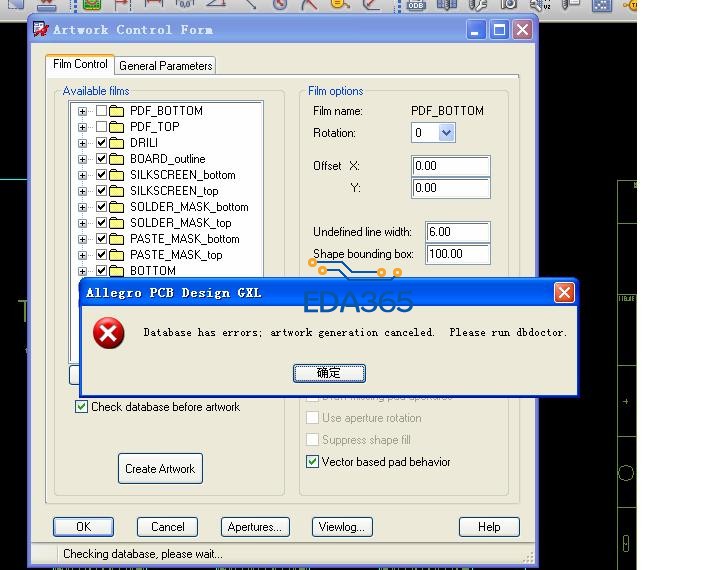This screenshot has width=720, height=570.
Task: Open the Rotation dropdown
Action: point(446,133)
